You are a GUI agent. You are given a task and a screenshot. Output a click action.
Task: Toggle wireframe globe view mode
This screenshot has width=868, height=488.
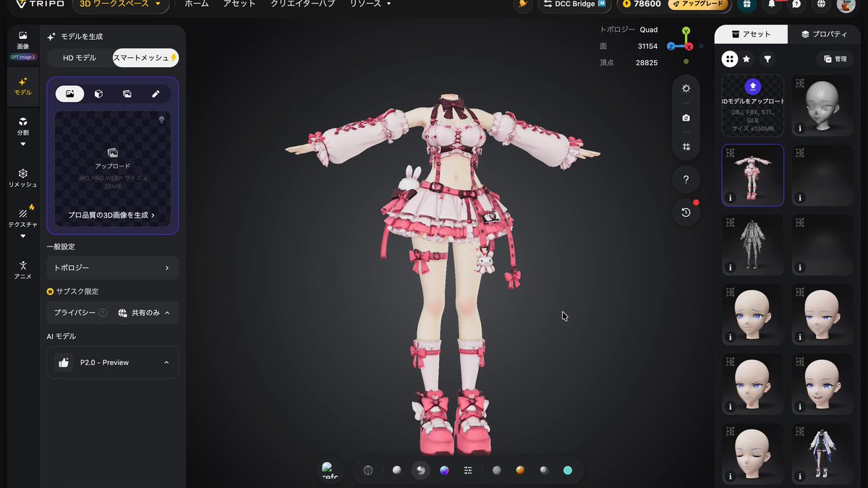(x=368, y=471)
